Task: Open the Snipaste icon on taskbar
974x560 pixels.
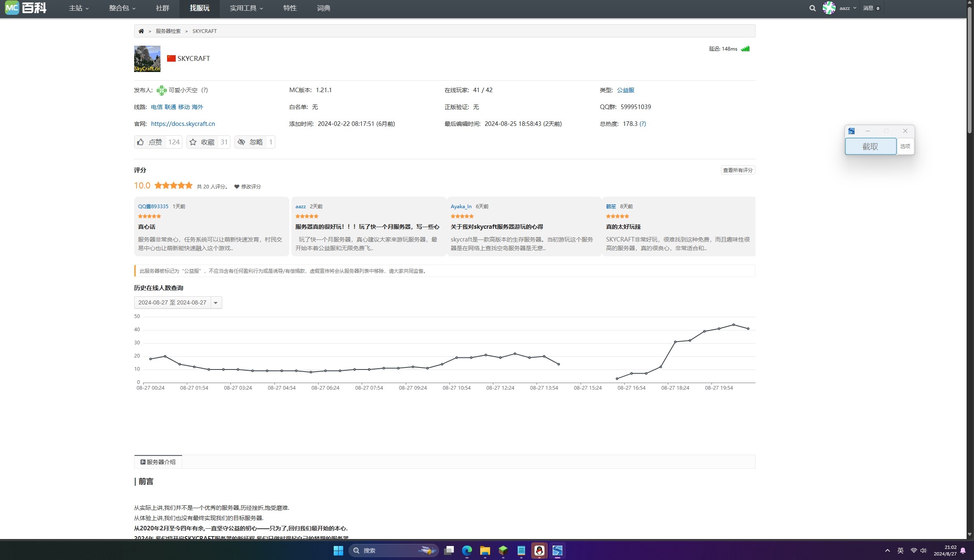Action: tap(558, 551)
